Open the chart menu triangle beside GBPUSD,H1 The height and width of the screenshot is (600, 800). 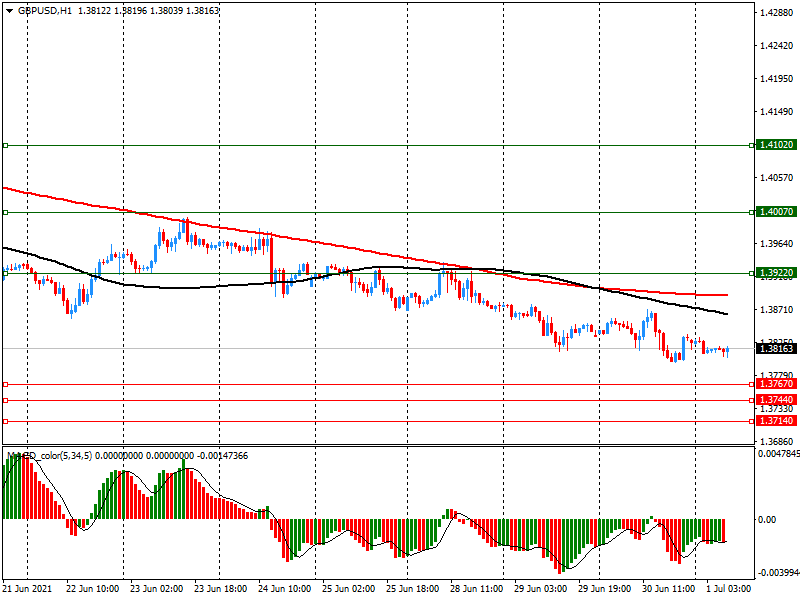(x=9, y=10)
